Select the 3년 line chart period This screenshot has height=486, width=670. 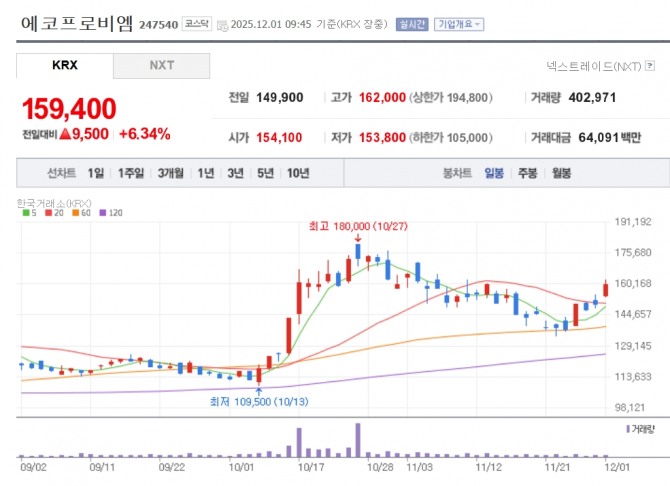(x=235, y=173)
